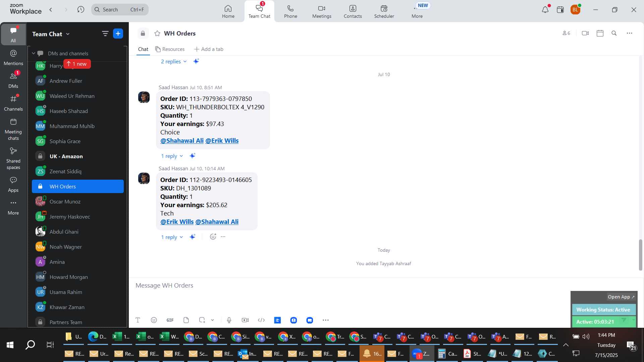Open Windows Start menu
The image size is (644, 362).
[x=10, y=345]
